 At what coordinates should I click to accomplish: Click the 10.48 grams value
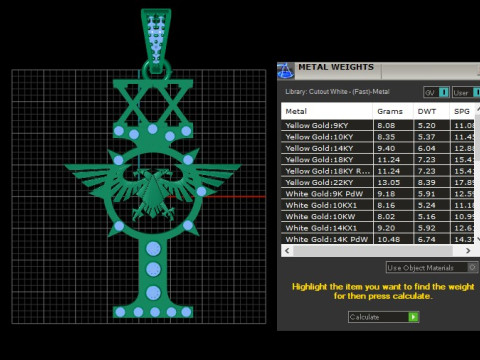[x=388, y=239]
